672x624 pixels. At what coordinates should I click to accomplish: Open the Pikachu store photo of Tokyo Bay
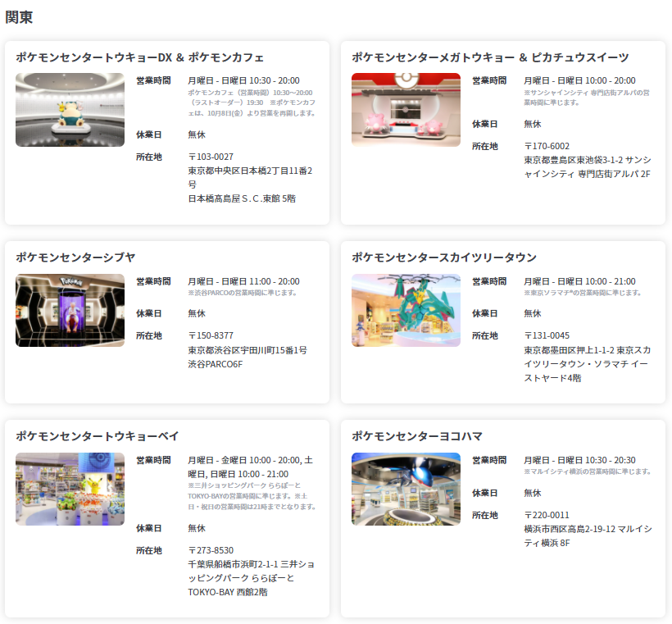click(x=70, y=490)
